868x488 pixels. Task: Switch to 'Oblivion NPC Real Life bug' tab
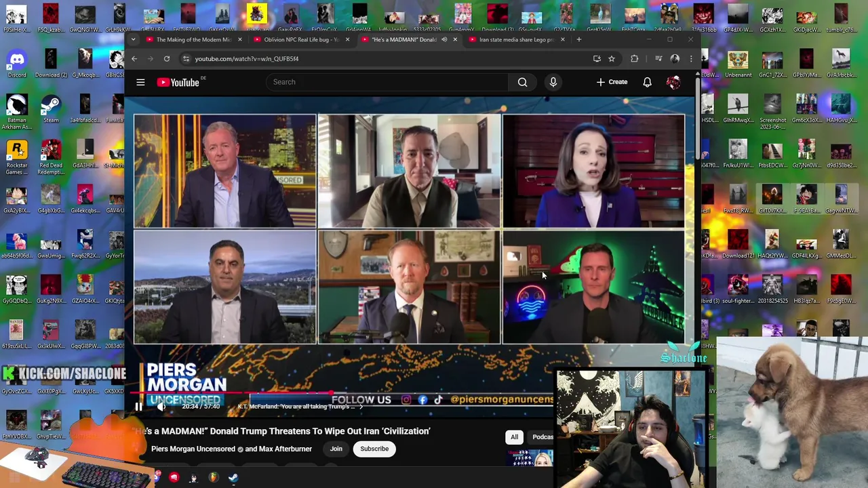coord(301,39)
